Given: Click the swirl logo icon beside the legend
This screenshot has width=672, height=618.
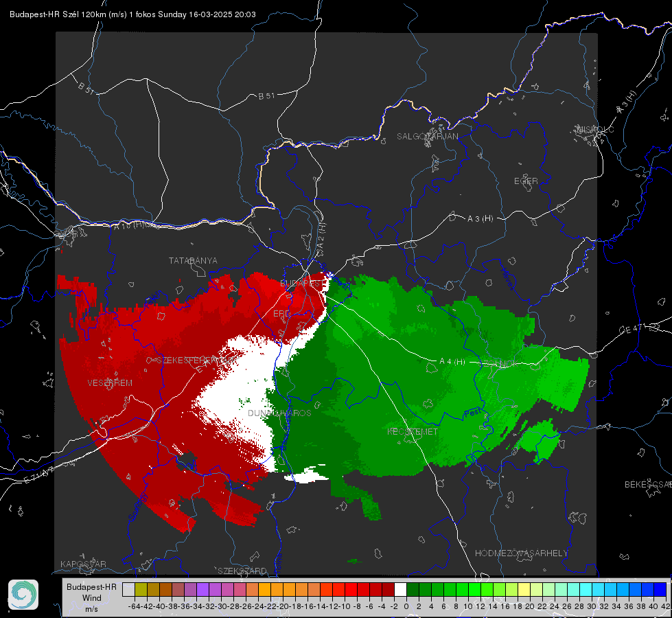Looking at the screenshot, I should 23,595.
